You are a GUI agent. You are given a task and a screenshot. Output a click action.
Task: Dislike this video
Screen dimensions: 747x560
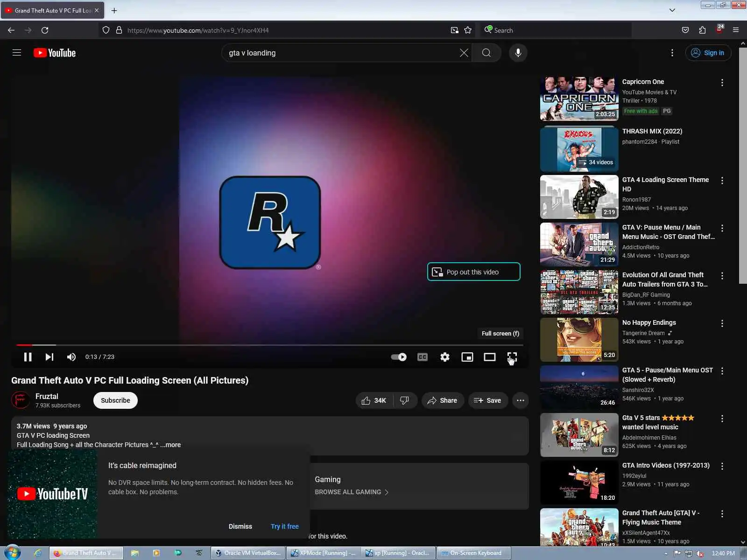[x=405, y=400]
